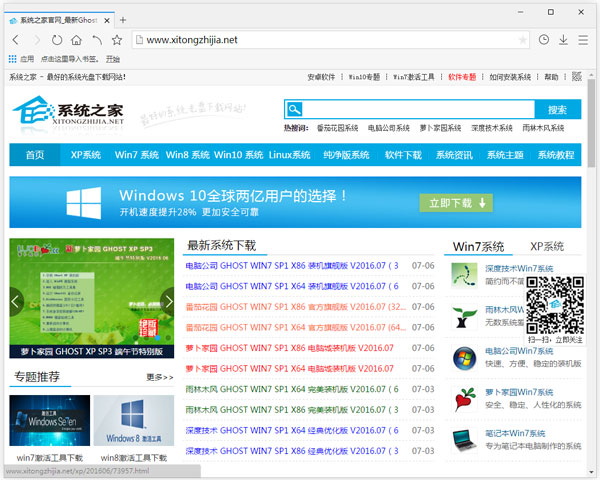Click the magnifier icon in search box
Screen dimensions: 600x480
[x=294, y=109]
